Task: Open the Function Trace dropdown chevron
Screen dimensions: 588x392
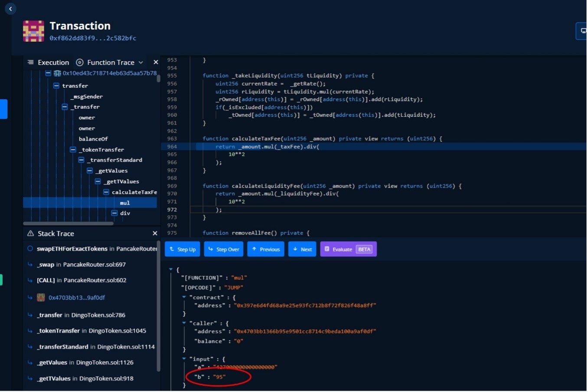Action: point(141,63)
